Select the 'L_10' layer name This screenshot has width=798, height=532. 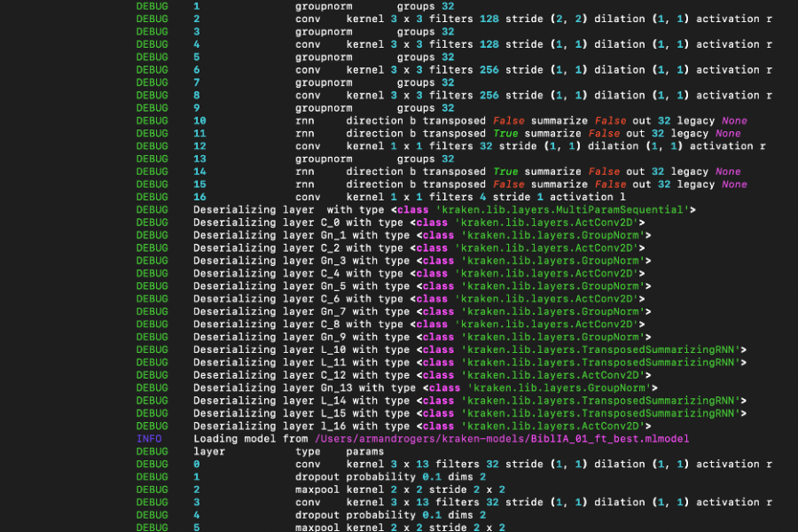point(333,349)
